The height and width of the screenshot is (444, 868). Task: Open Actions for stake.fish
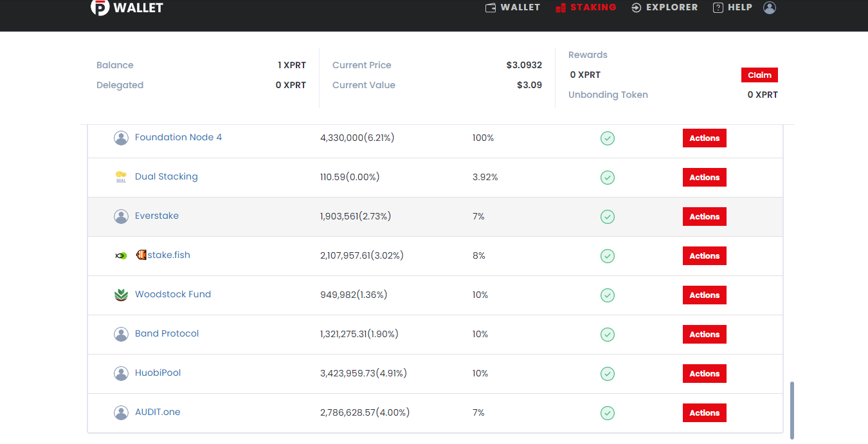[x=705, y=256]
